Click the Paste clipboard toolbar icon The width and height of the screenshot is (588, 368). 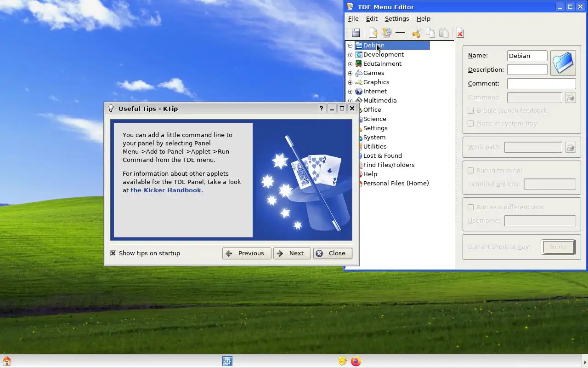(443, 33)
